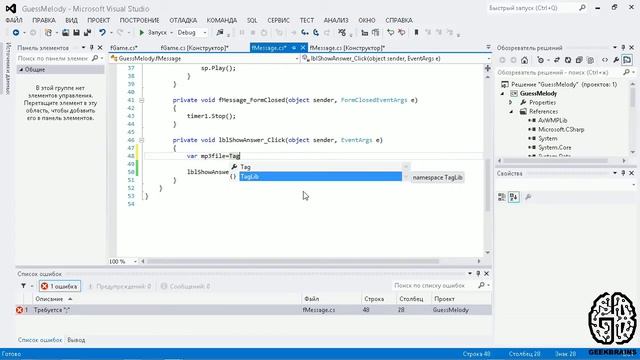640x360 pixels.
Task: Select the System.Core reference
Action: (554, 148)
